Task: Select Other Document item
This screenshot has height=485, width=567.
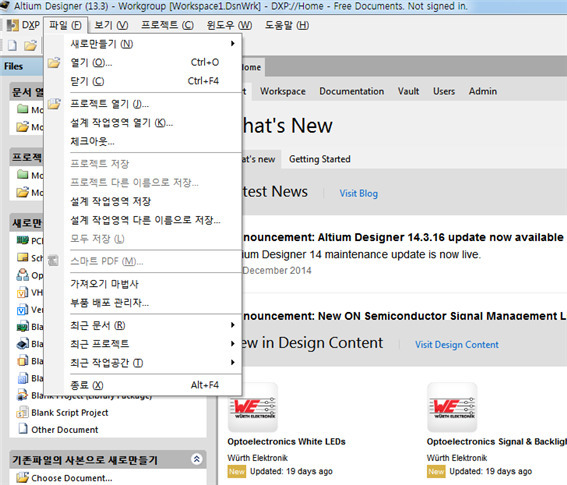Action: click(x=65, y=430)
